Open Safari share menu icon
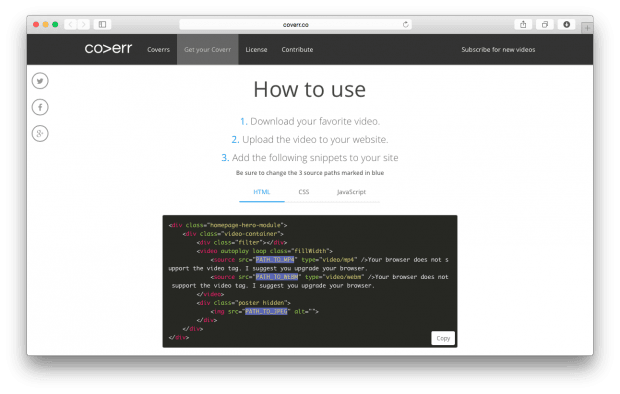The width and height of the screenshot is (620, 394). click(523, 25)
